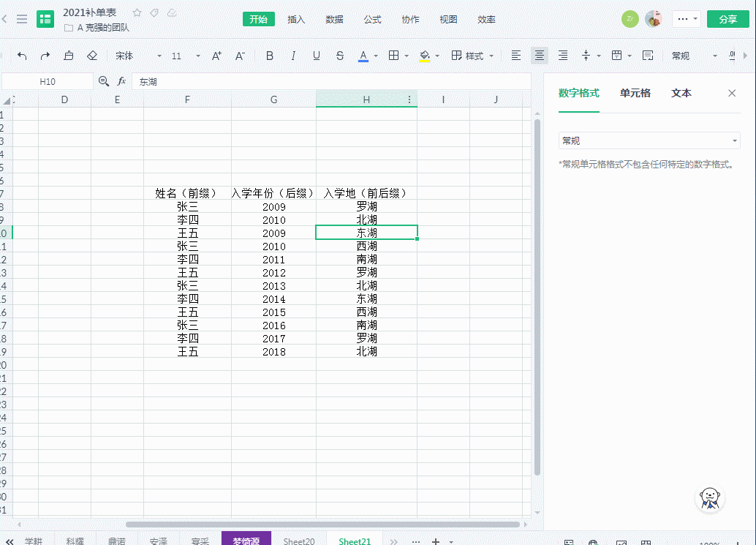Open the more options ellipsis button
Image resolution: width=756 pixels, height=545 pixels.
(687, 19)
